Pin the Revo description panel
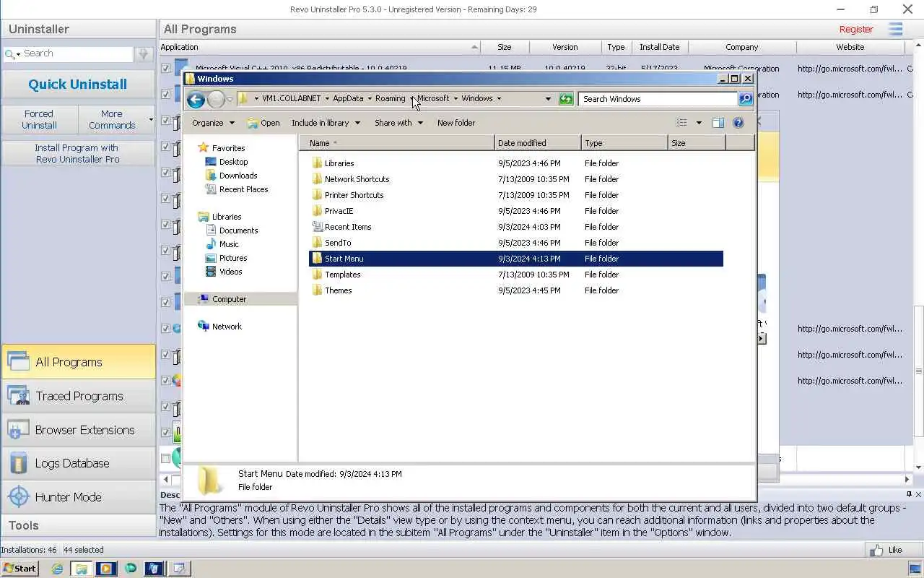924x578 pixels. tap(909, 494)
